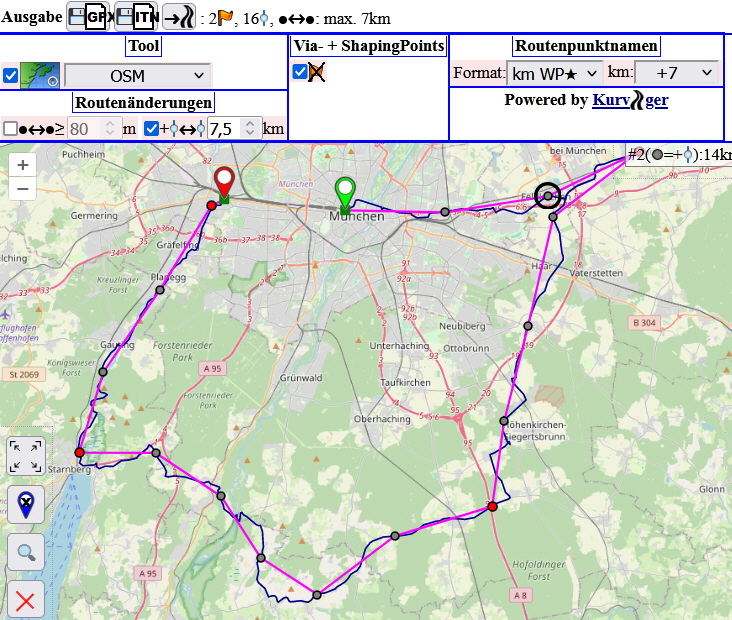Save route as GPX file

click(x=88, y=16)
